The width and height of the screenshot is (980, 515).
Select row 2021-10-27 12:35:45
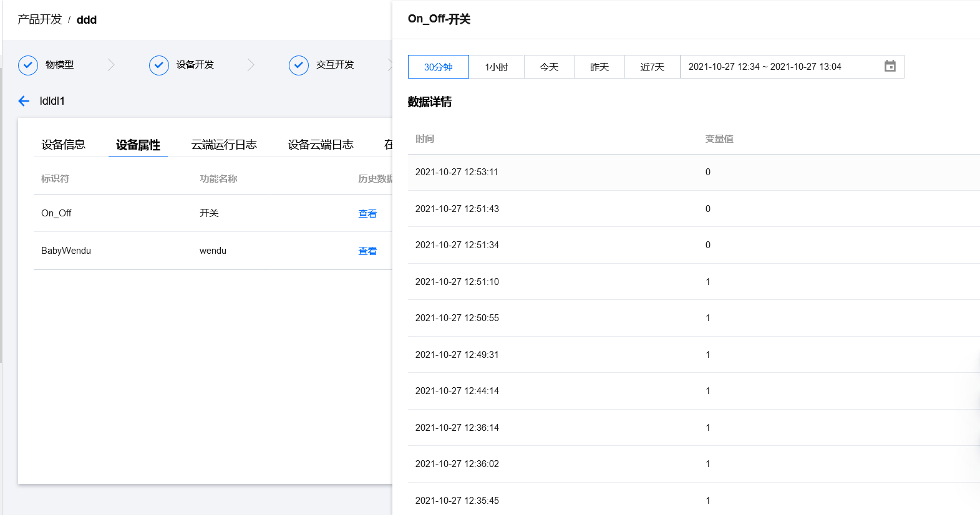tap(694, 499)
